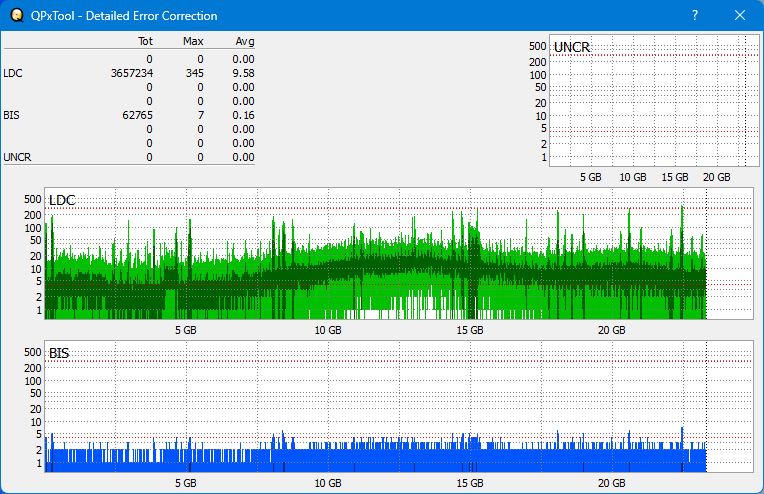The width and height of the screenshot is (764, 494).
Task: Click the 5 GB axis label under UNCR graph
Action: point(591,177)
